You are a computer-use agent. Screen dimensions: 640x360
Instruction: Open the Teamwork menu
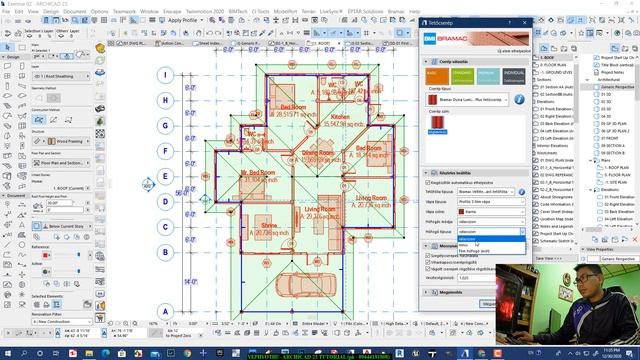click(124, 11)
